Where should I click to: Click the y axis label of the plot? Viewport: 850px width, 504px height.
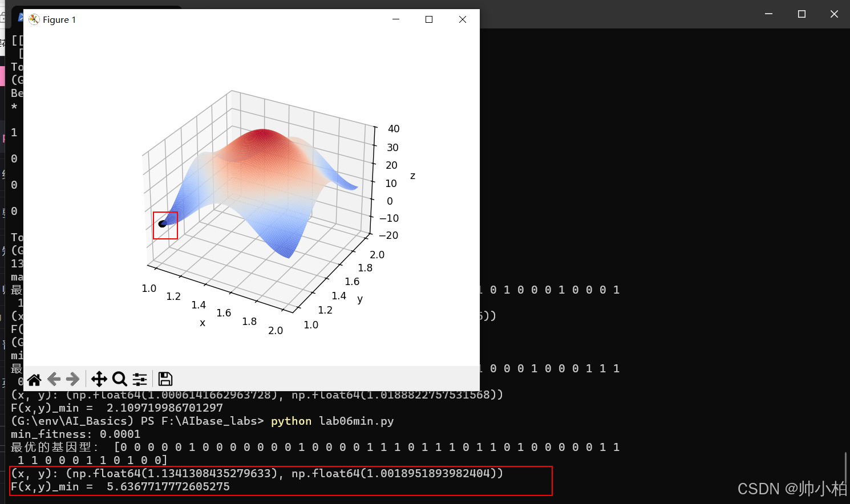click(360, 299)
